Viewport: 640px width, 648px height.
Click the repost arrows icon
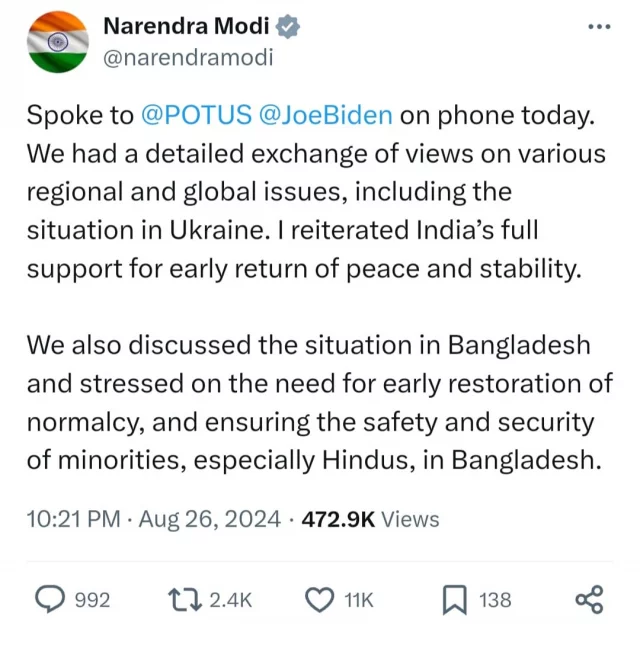click(185, 599)
